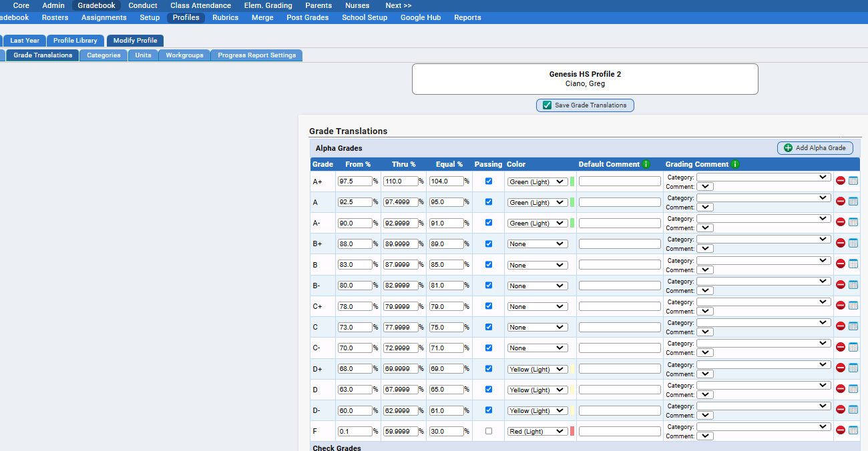Switch to the Units tab
The width and height of the screenshot is (868, 451).
point(143,55)
